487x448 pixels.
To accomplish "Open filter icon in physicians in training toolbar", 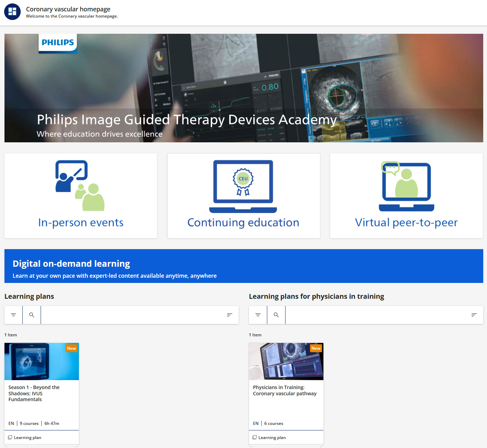I will pos(258,315).
